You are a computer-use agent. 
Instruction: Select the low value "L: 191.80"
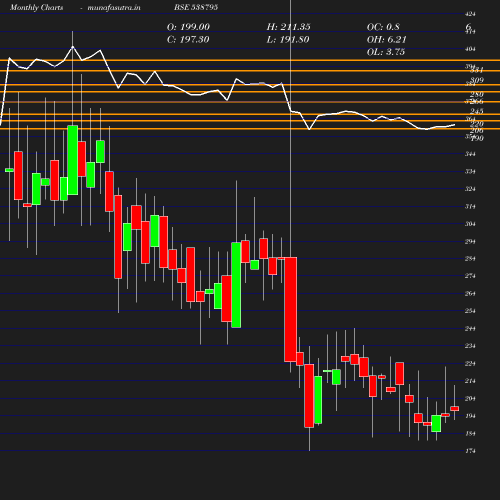point(288,40)
